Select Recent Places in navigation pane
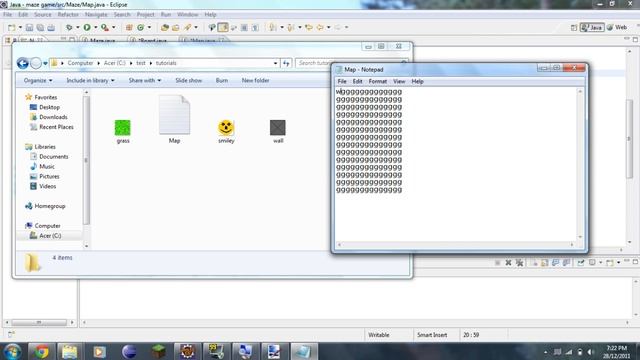The height and width of the screenshot is (360, 640). tap(56, 127)
